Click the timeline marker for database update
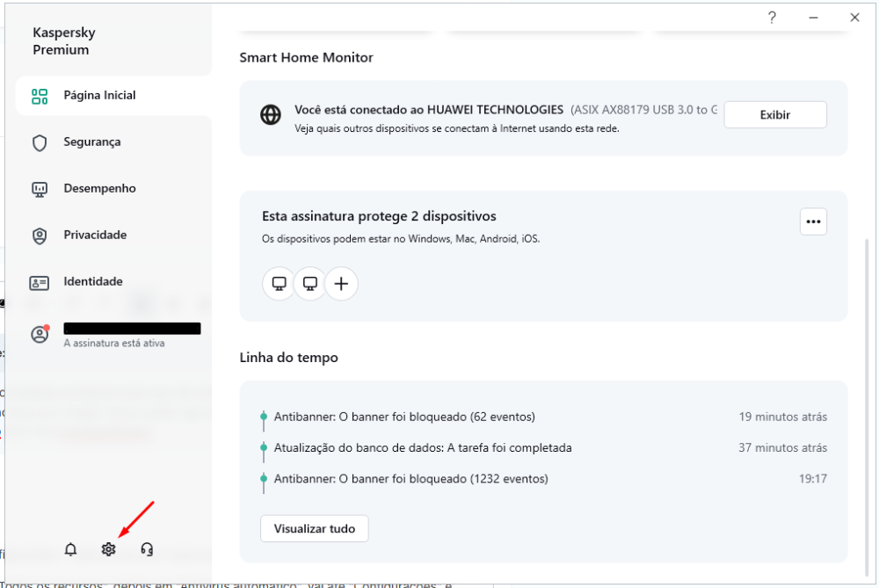Image resolution: width=879 pixels, height=588 pixels. (x=264, y=447)
